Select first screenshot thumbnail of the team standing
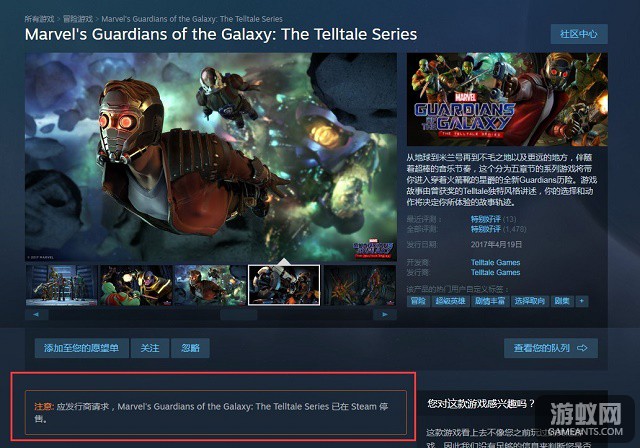 [62, 285]
